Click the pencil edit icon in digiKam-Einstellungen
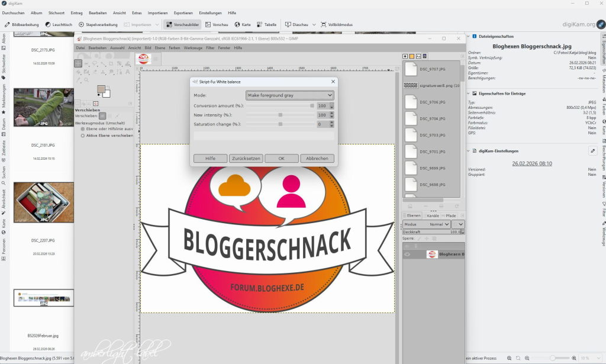Image resolution: width=606 pixels, height=364 pixels. click(x=592, y=151)
